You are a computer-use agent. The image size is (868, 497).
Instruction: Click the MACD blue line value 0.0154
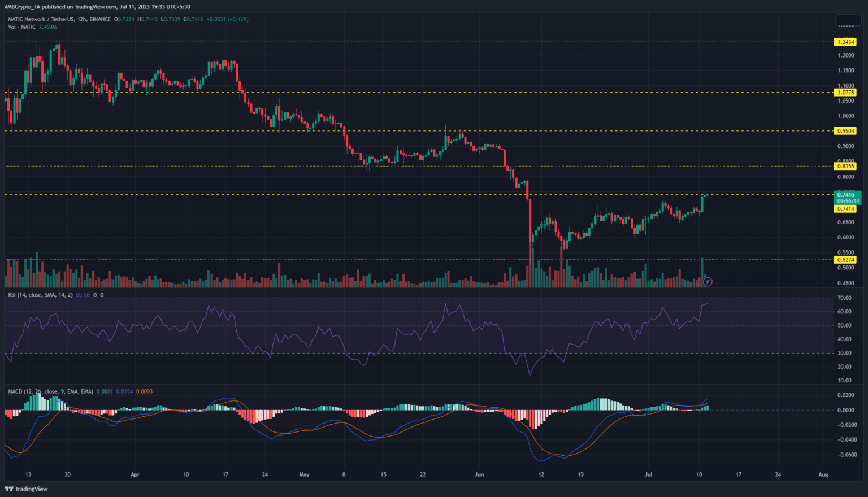click(x=124, y=391)
